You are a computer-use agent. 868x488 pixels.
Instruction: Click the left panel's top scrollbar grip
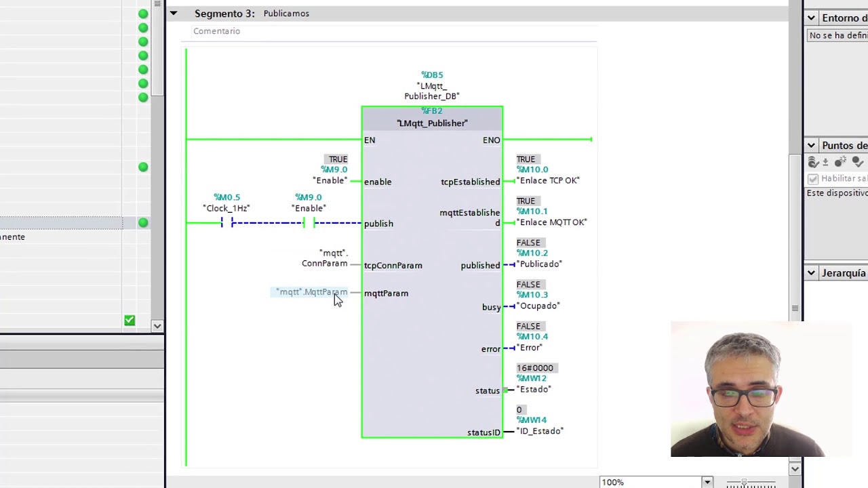point(157,3)
